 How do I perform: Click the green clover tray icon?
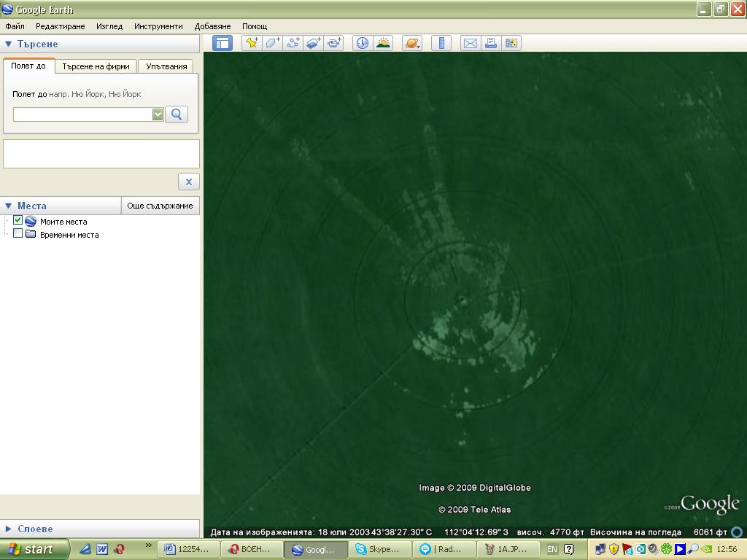click(666, 549)
